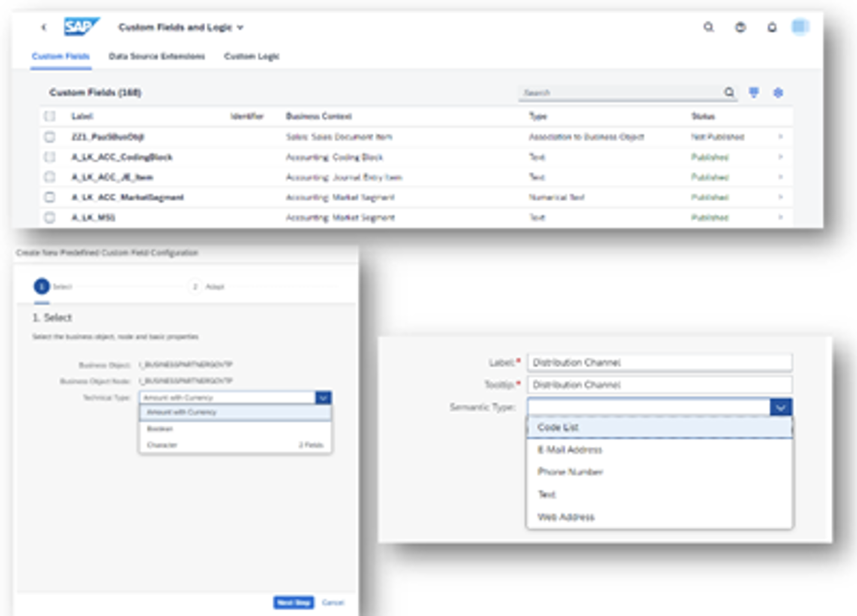The image size is (857, 616).
Task: Toggle the Semantic Type dropdown arrow
Action: (781, 407)
